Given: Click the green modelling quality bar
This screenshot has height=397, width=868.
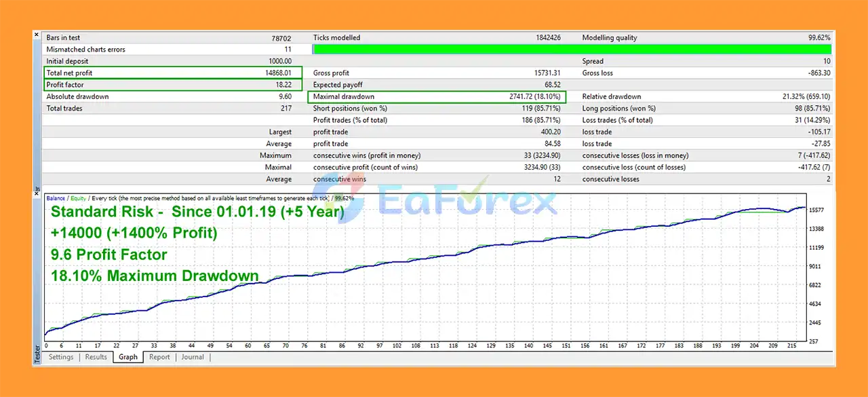Looking at the screenshot, I should [570, 49].
